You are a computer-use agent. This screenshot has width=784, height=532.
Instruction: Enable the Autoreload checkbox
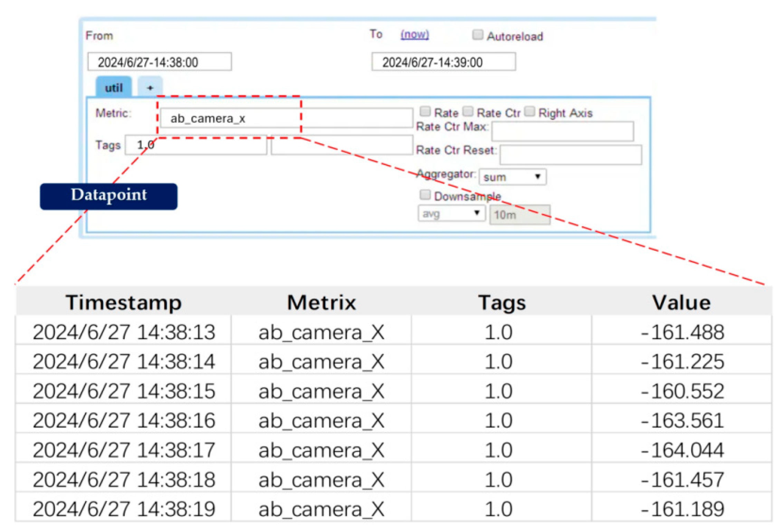pos(477,35)
